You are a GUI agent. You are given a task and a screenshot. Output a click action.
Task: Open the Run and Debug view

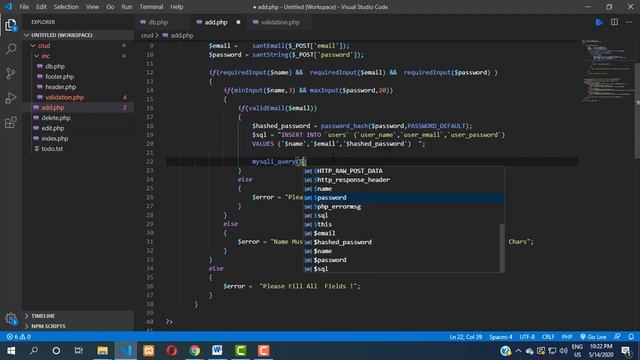coord(11,98)
